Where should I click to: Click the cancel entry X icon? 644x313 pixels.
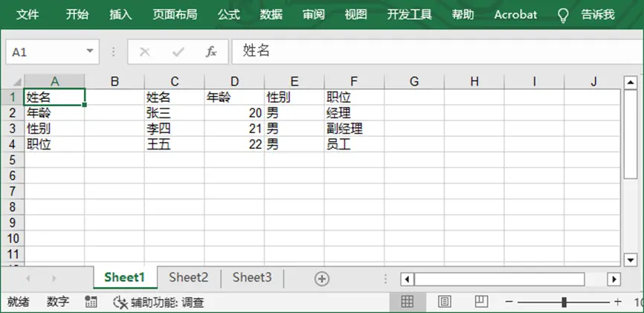coord(145,51)
